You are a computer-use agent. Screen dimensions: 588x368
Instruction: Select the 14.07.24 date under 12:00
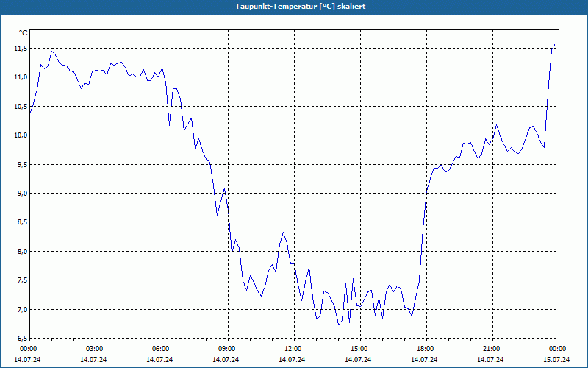[292, 359]
